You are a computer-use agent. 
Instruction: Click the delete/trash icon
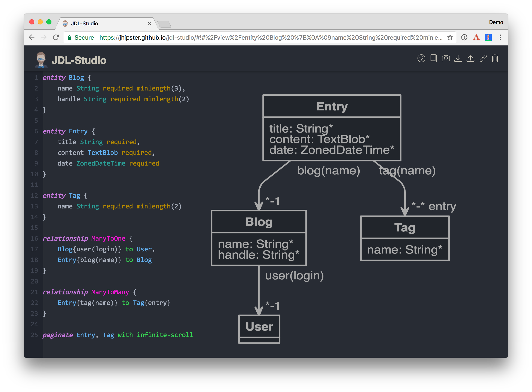tap(495, 58)
